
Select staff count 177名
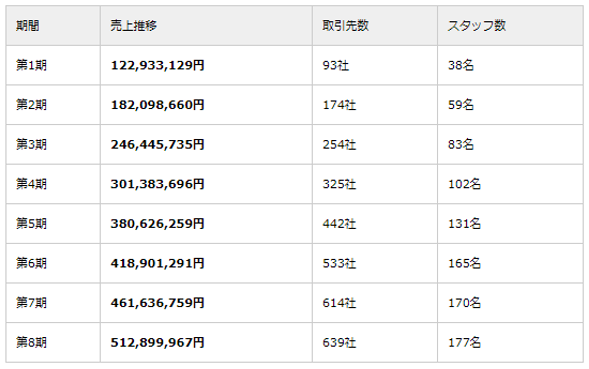pos(464,343)
